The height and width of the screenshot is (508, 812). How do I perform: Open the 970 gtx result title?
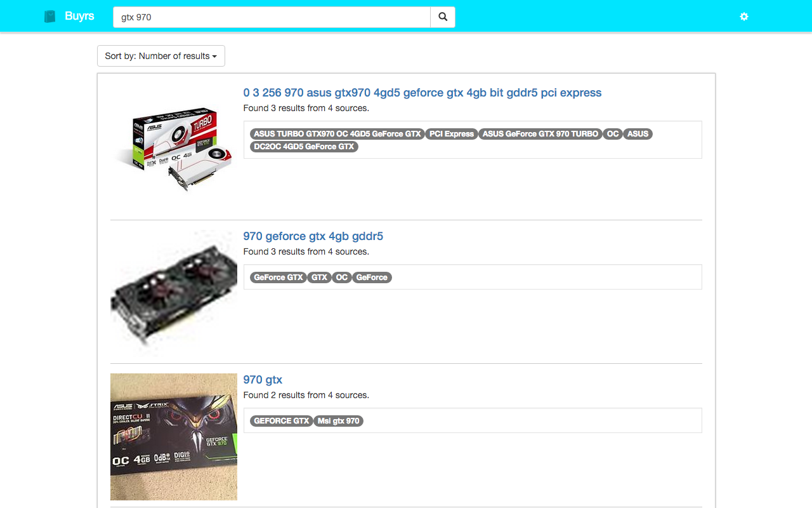[x=263, y=380]
